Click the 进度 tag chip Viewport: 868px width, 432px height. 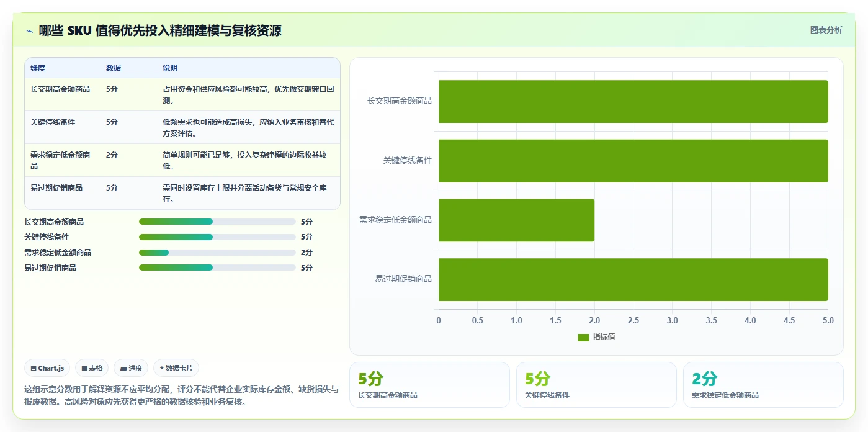click(131, 368)
